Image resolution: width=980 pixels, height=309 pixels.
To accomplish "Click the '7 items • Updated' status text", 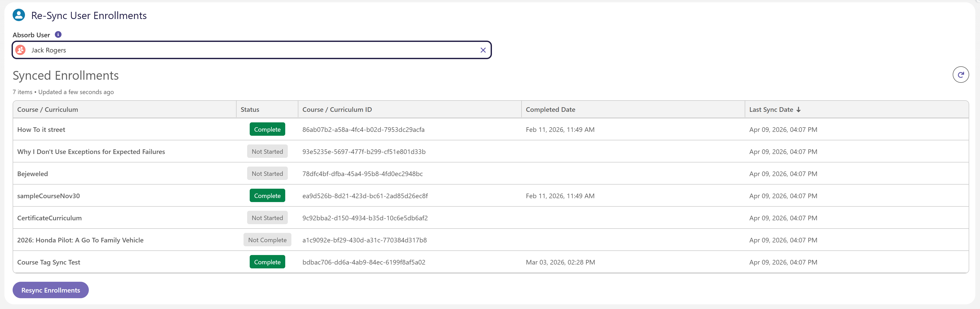I will click(63, 92).
